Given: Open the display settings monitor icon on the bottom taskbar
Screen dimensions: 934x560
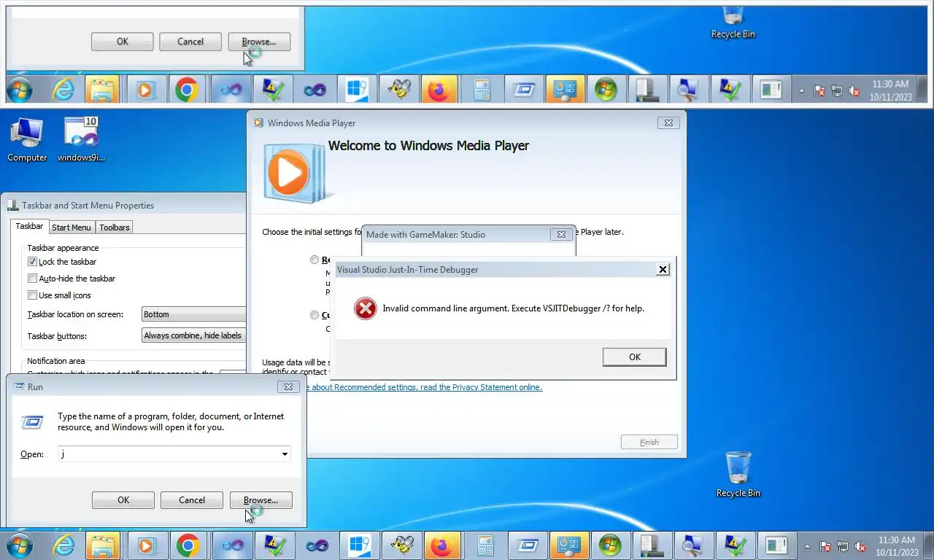Looking at the screenshot, I should coord(570,545).
